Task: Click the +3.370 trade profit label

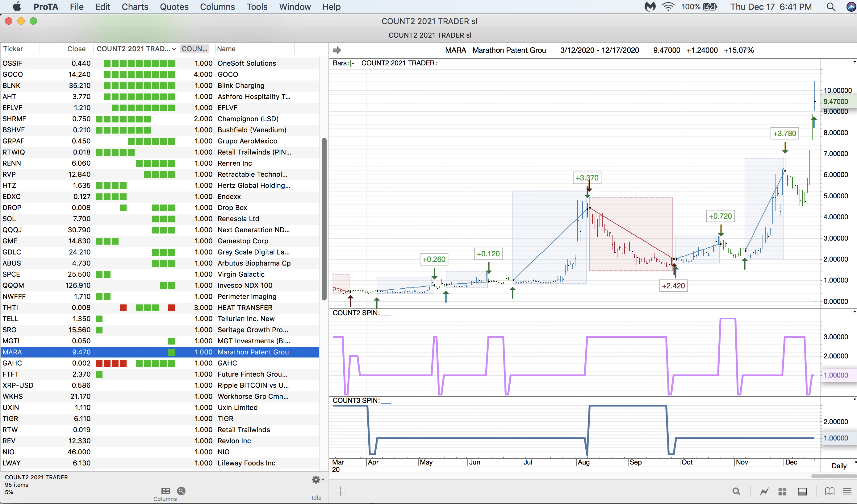Action: pos(587,178)
